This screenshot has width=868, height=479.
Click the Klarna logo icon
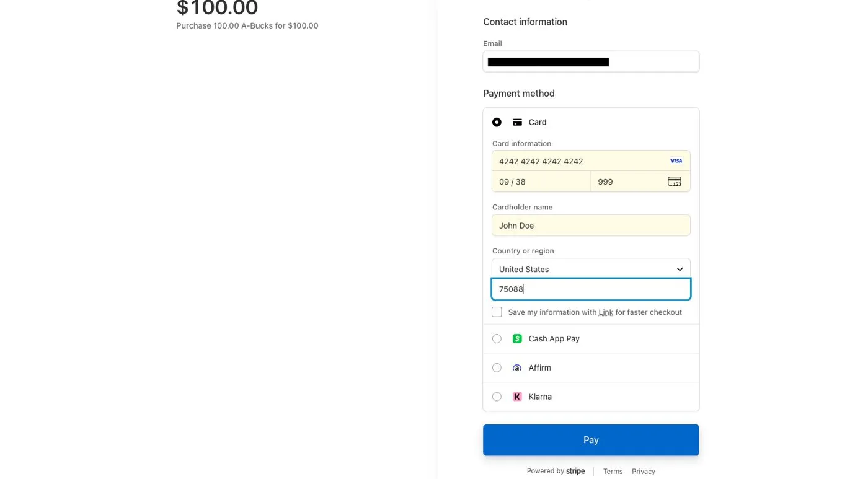pyautogui.click(x=517, y=397)
